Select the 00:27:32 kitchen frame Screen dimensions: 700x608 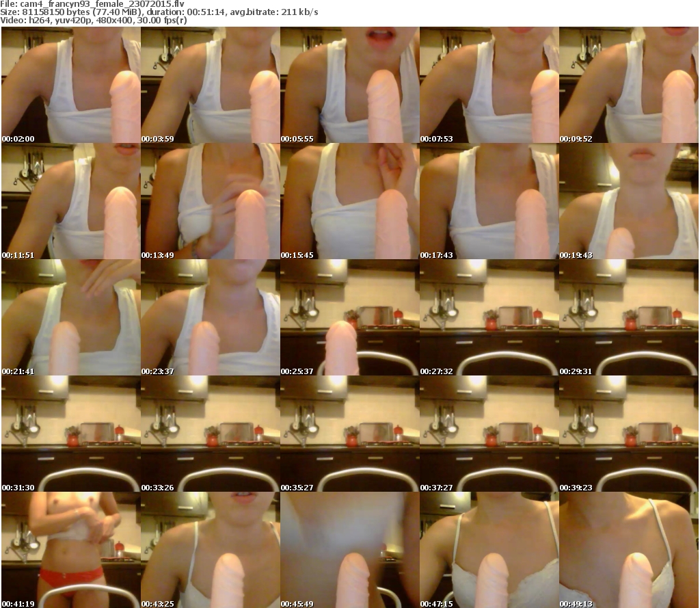coord(489,317)
